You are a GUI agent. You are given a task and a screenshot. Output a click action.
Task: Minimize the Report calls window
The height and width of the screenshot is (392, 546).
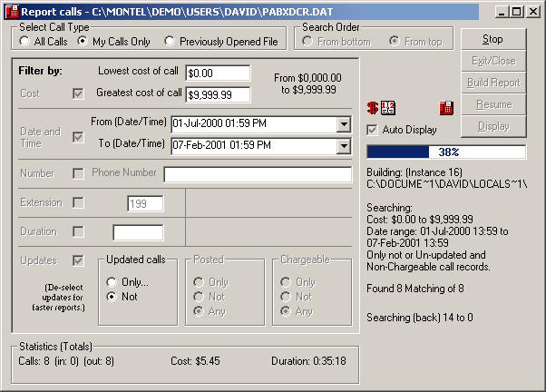(x=502, y=12)
